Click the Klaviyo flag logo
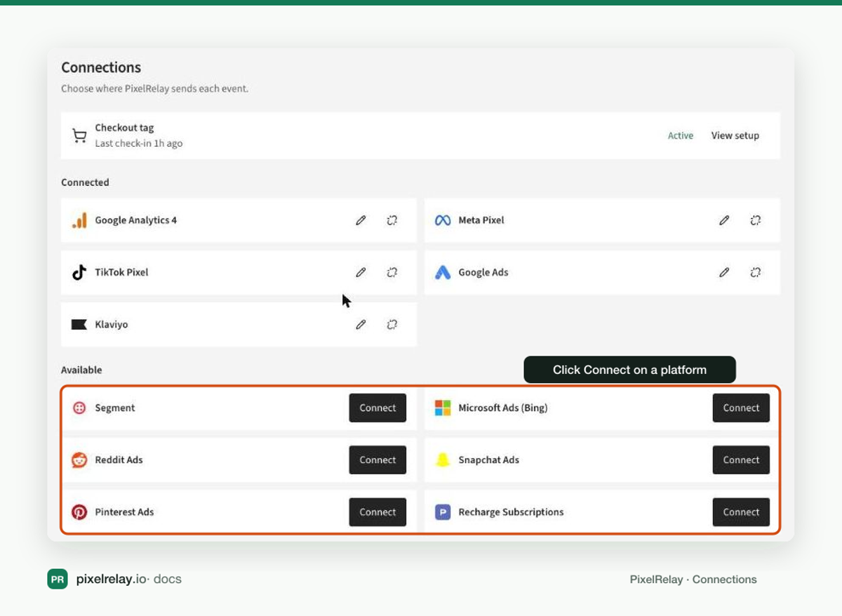This screenshot has width=842, height=616. coord(79,324)
